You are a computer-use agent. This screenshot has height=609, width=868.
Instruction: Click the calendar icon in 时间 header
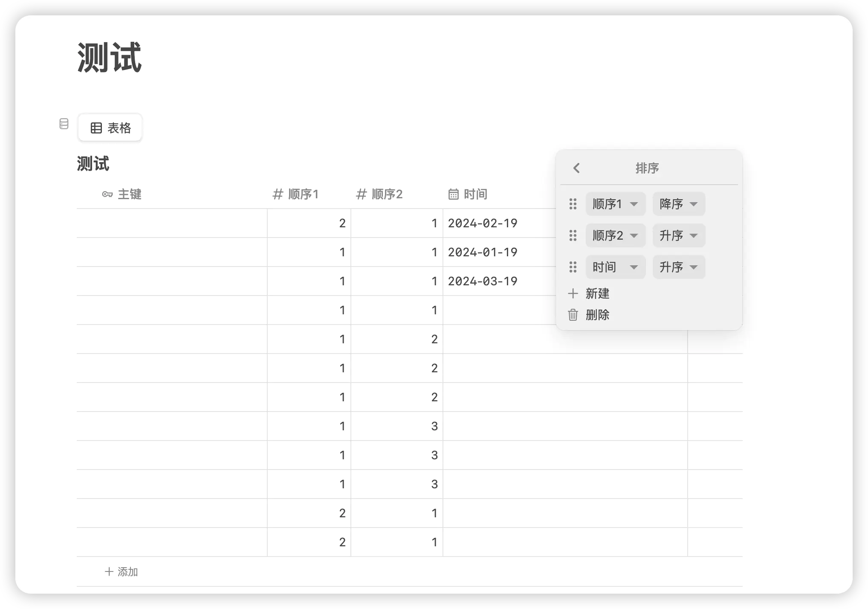click(453, 194)
